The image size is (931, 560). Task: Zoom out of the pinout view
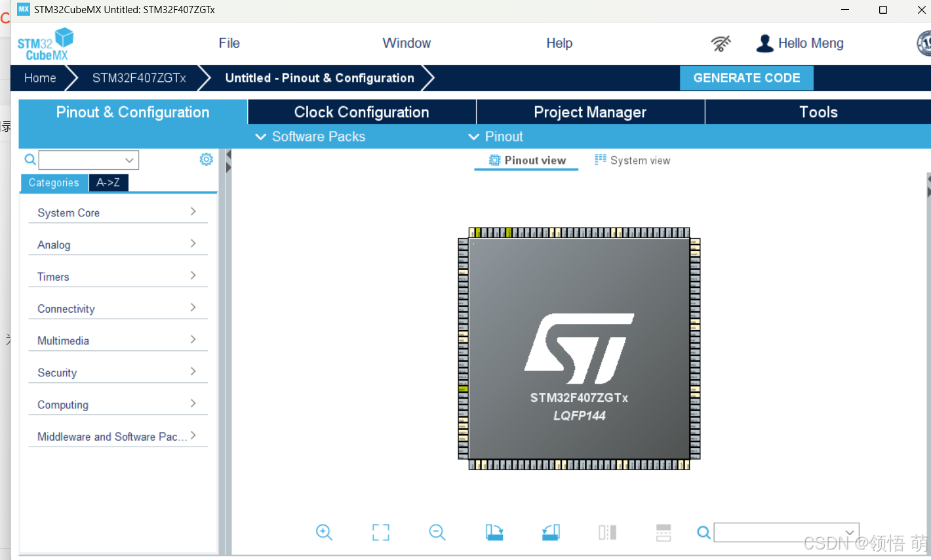pos(437,532)
